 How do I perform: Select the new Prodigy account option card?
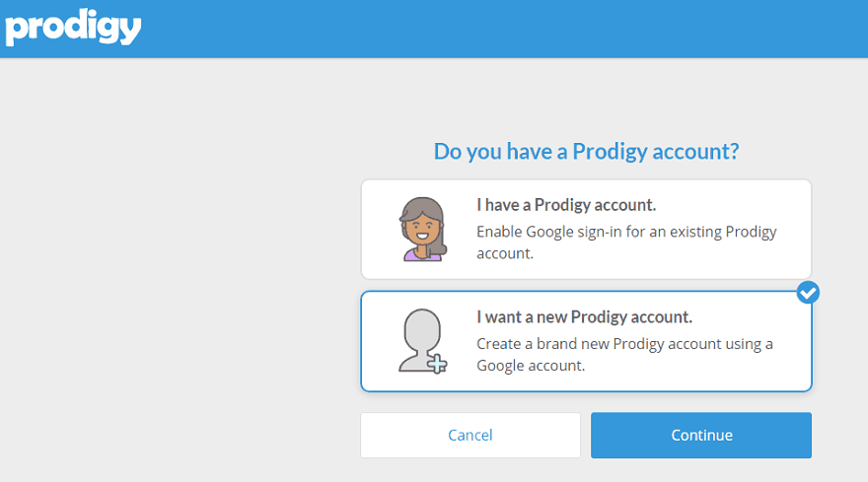[586, 341]
